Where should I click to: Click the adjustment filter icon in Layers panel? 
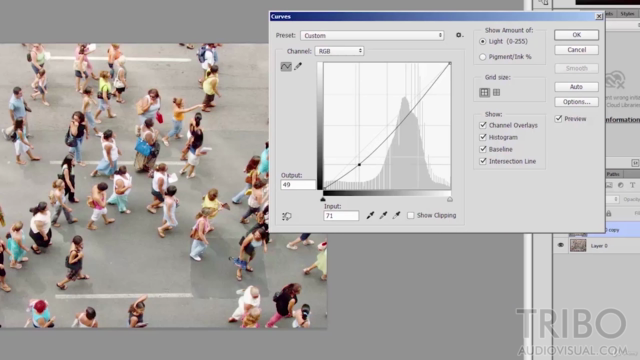point(620,185)
